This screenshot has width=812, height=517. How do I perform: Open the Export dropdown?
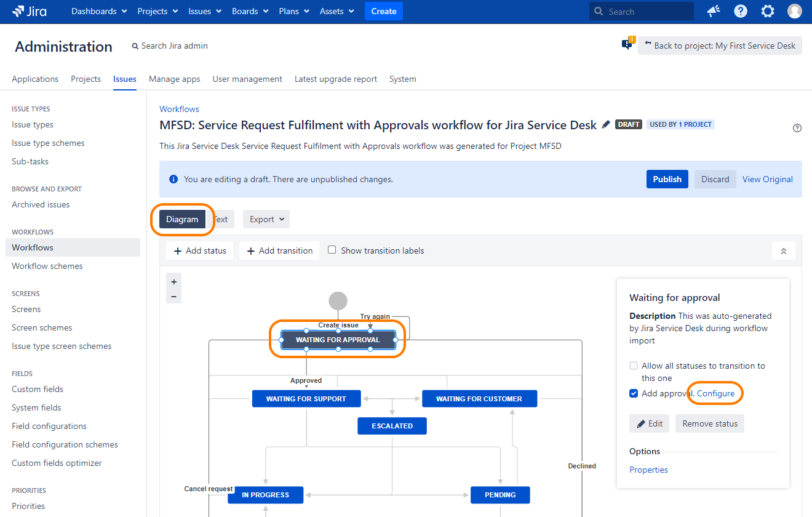pos(266,219)
